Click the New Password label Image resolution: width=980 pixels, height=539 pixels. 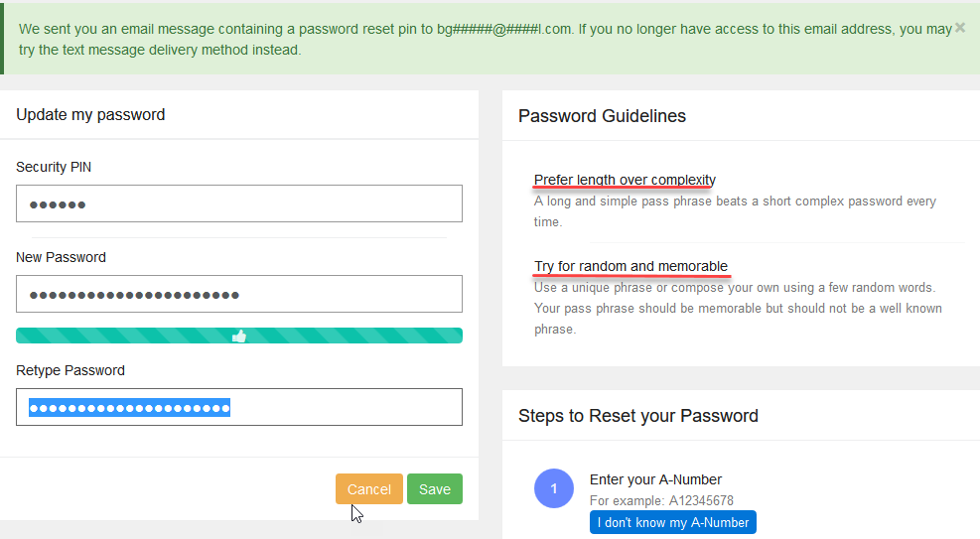pos(61,257)
